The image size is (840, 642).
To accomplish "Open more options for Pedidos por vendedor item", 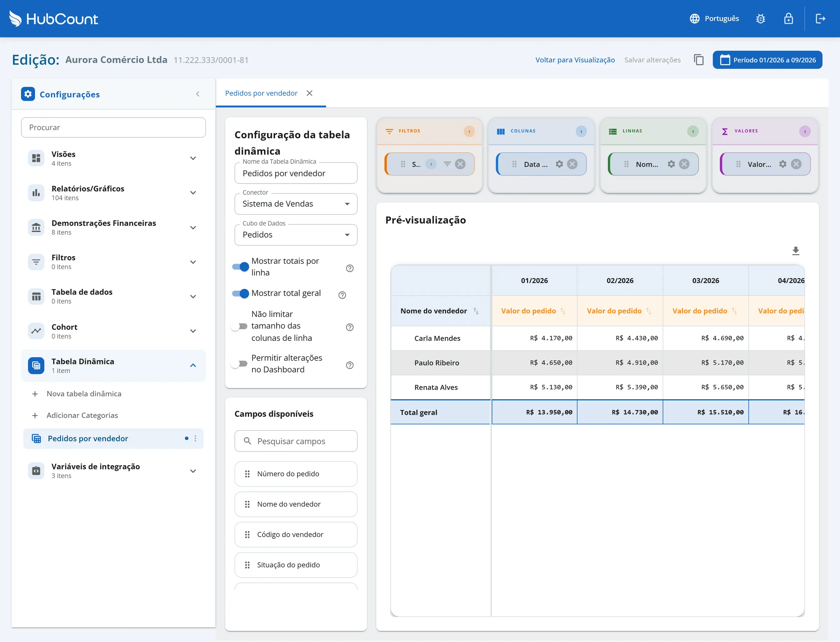I will (195, 438).
